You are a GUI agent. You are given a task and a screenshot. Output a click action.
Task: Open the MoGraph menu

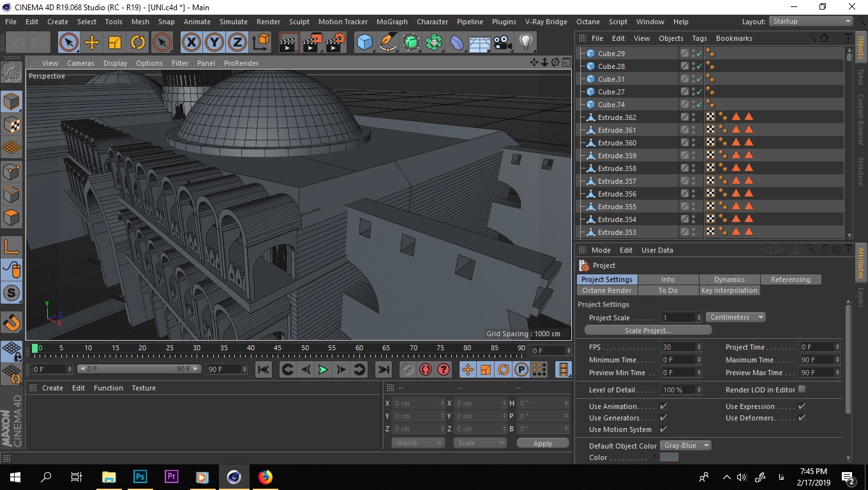point(392,22)
